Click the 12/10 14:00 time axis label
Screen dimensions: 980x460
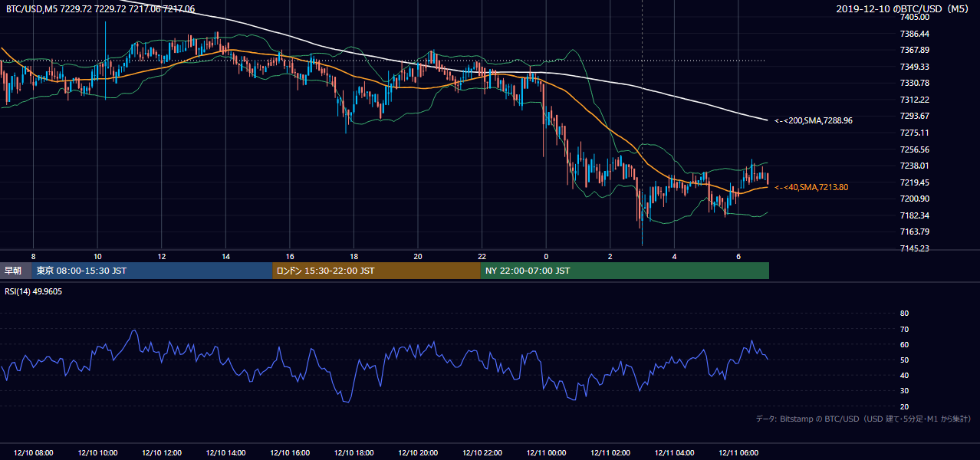point(225,453)
